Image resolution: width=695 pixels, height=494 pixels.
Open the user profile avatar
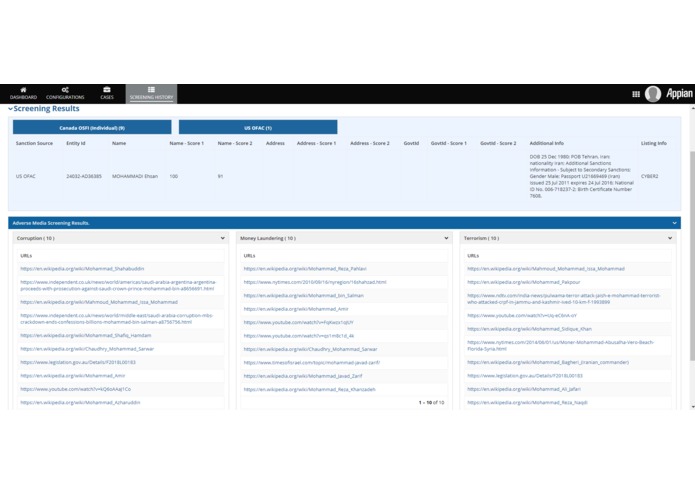652,94
